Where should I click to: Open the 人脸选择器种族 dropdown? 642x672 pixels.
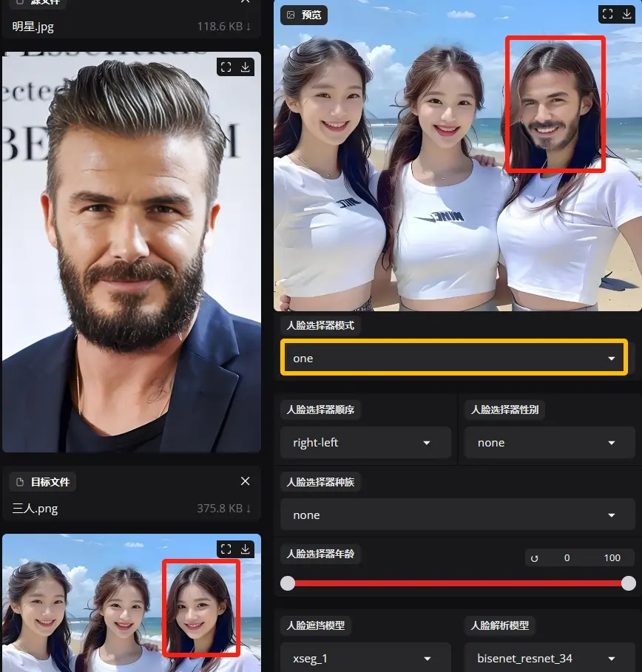(457, 515)
